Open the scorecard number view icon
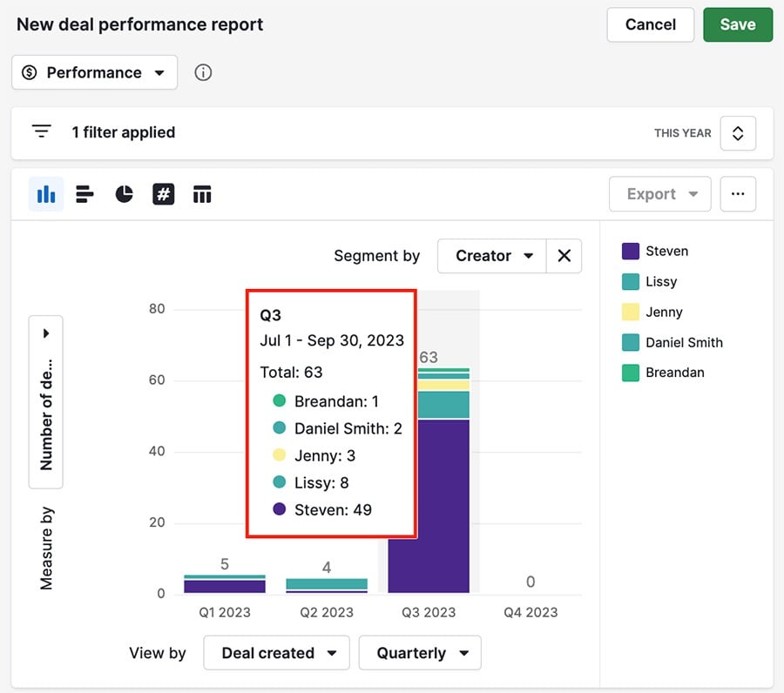The height and width of the screenshot is (693, 784). click(x=163, y=193)
